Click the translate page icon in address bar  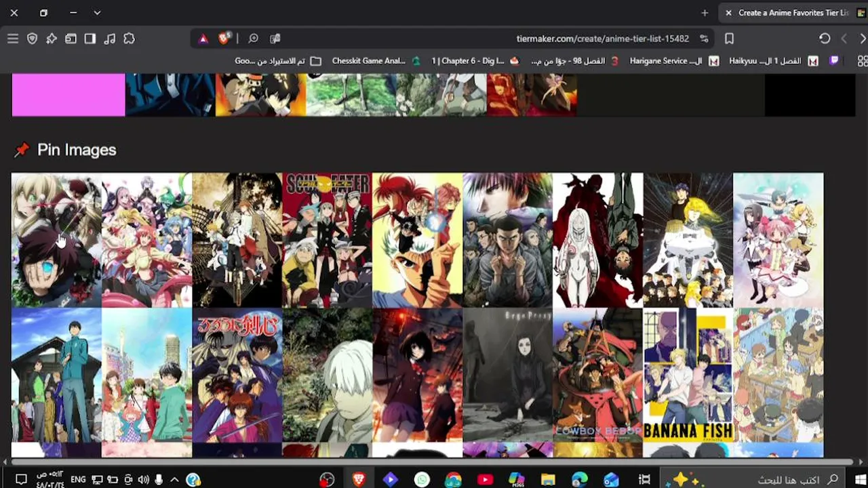click(275, 39)
